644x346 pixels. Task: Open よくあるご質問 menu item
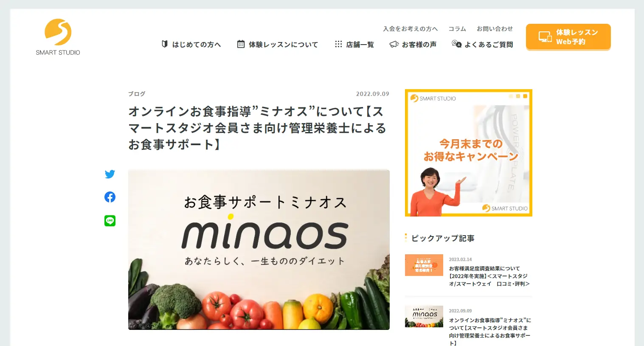point(489,45)
